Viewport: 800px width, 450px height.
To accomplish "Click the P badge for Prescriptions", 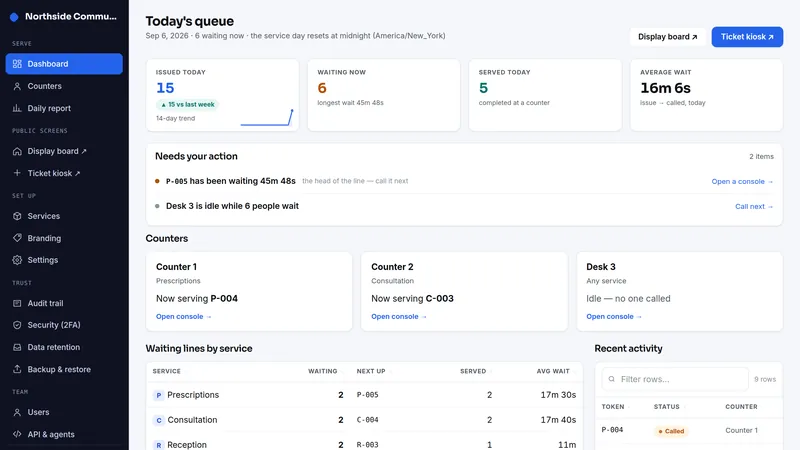I will pos(159,395).
